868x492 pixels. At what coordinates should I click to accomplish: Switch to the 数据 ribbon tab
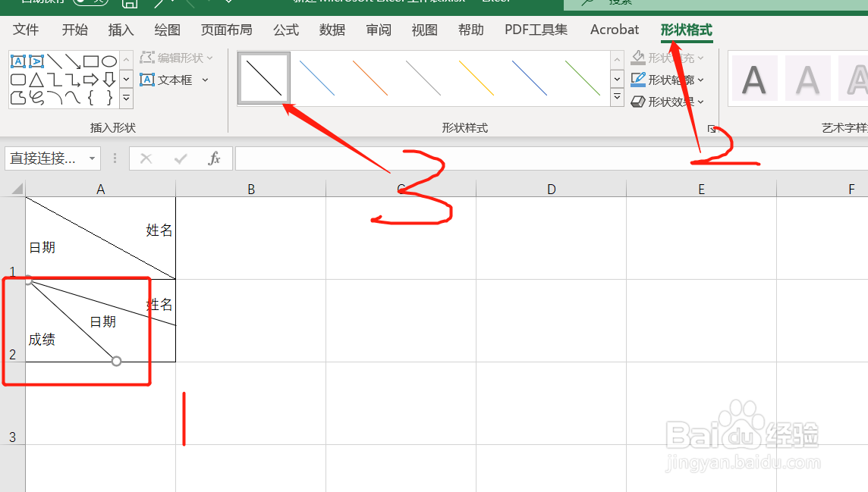332,30
